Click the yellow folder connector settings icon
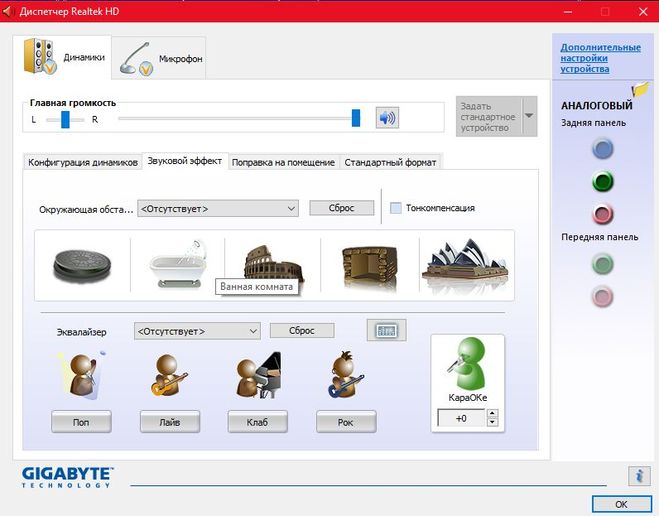 [x=640, y=89]
